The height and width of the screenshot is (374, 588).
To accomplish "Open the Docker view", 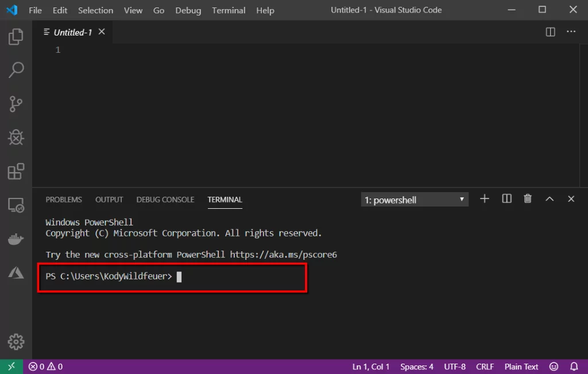I will [x=16, y=239].
